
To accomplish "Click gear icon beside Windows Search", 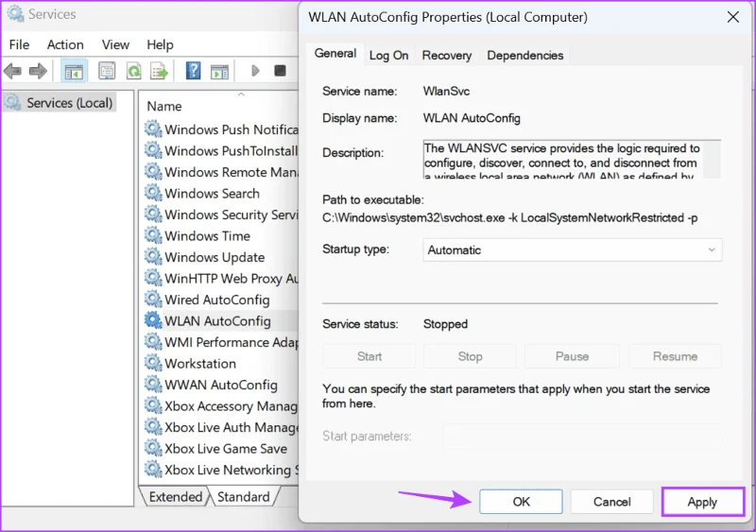I will (153, 194).
